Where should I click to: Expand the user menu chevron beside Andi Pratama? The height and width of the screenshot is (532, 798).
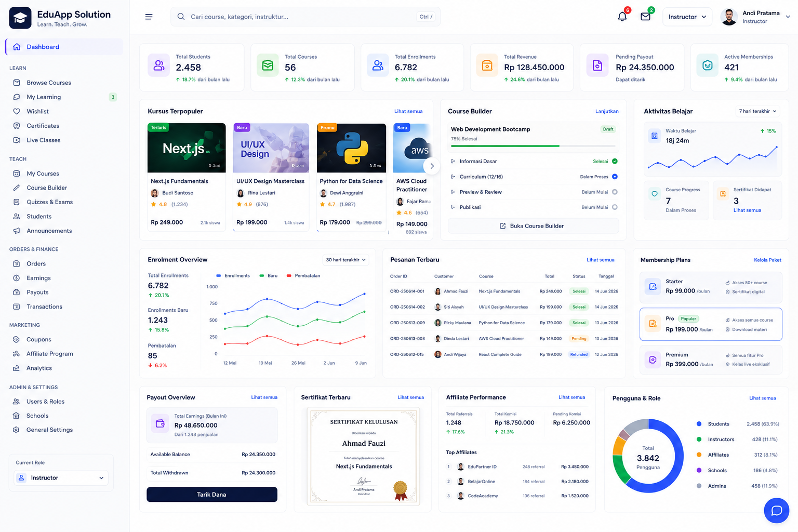coord(788,17)
